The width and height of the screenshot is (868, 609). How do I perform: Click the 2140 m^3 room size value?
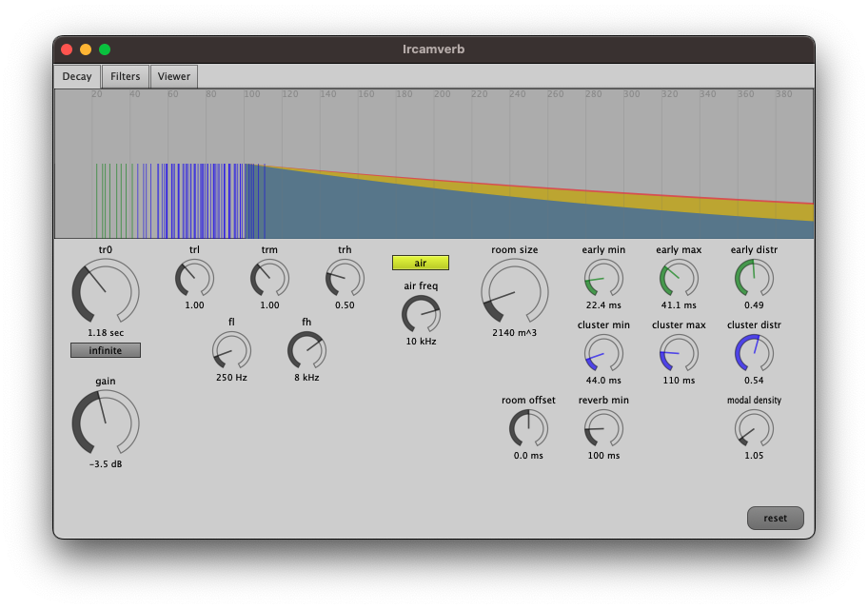(515, 333)
